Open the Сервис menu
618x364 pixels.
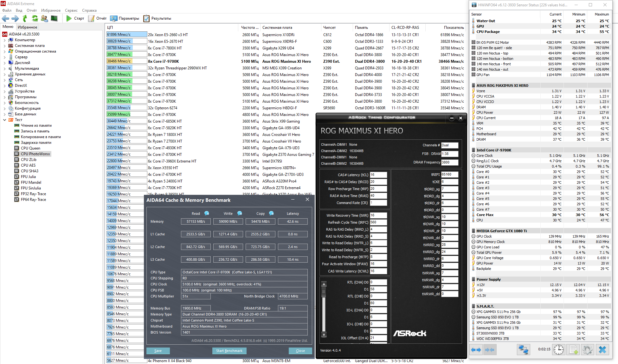[x=71, y=10]
